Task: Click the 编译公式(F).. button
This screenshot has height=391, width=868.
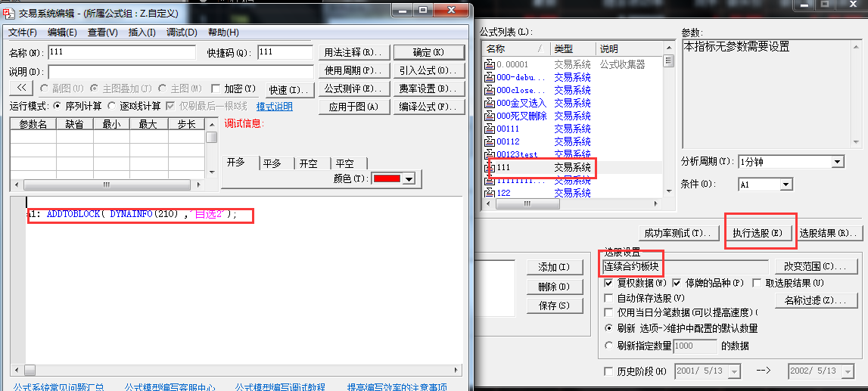Action: (429, 107)
